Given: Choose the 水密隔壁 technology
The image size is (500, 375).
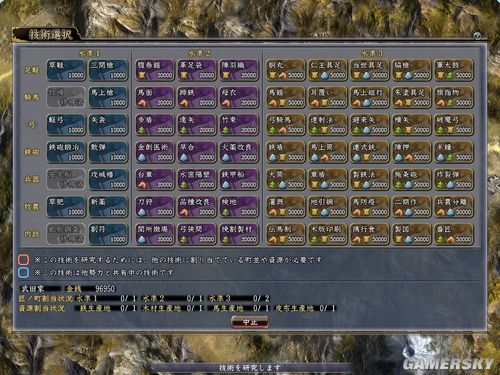Looking at the screenshot, I should (197, 179).
